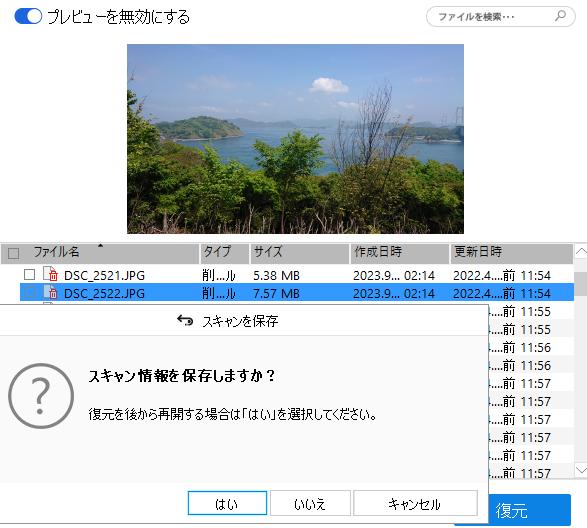Click the スキャンを保存 dialog title icon
The width and height of the screenshot is (587, 528).
point(185,321)
